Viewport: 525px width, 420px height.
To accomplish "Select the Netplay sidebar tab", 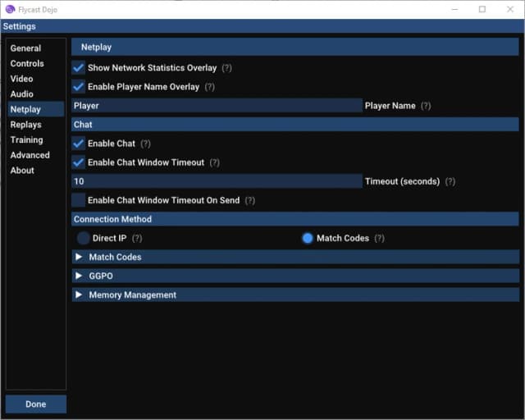I will [x=36, y=110].
